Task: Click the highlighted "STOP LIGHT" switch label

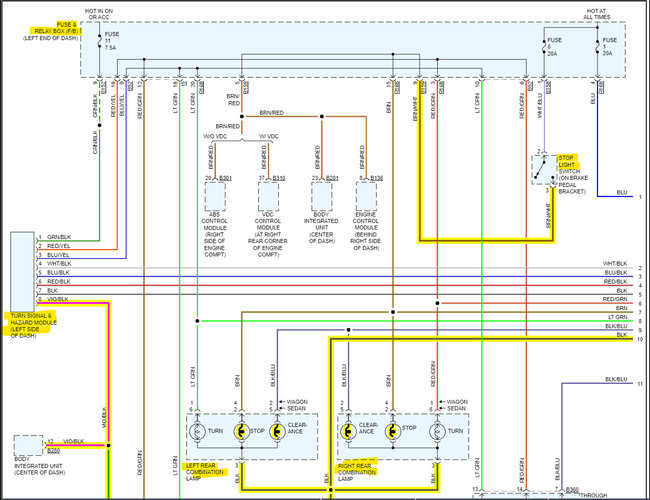Action: (x=568, y=161)
